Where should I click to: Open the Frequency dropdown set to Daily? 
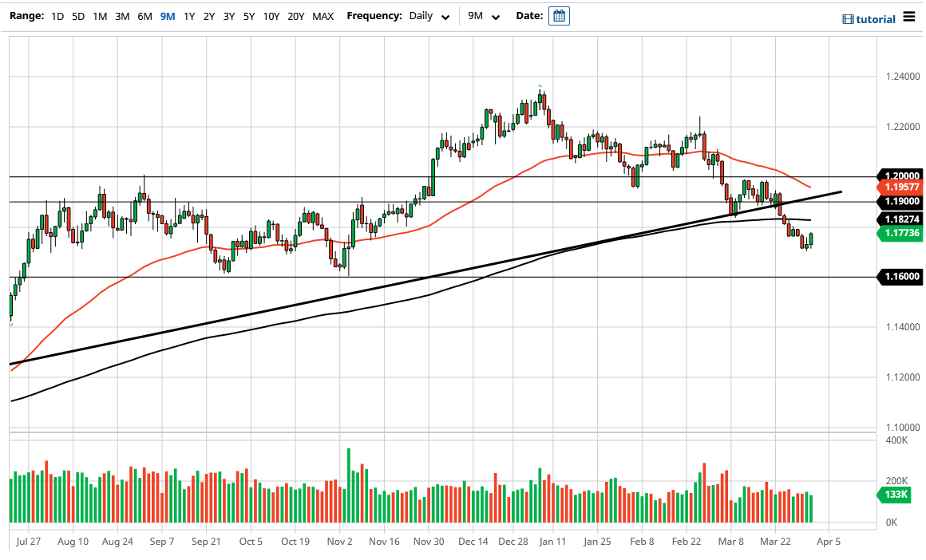(423, 15)
